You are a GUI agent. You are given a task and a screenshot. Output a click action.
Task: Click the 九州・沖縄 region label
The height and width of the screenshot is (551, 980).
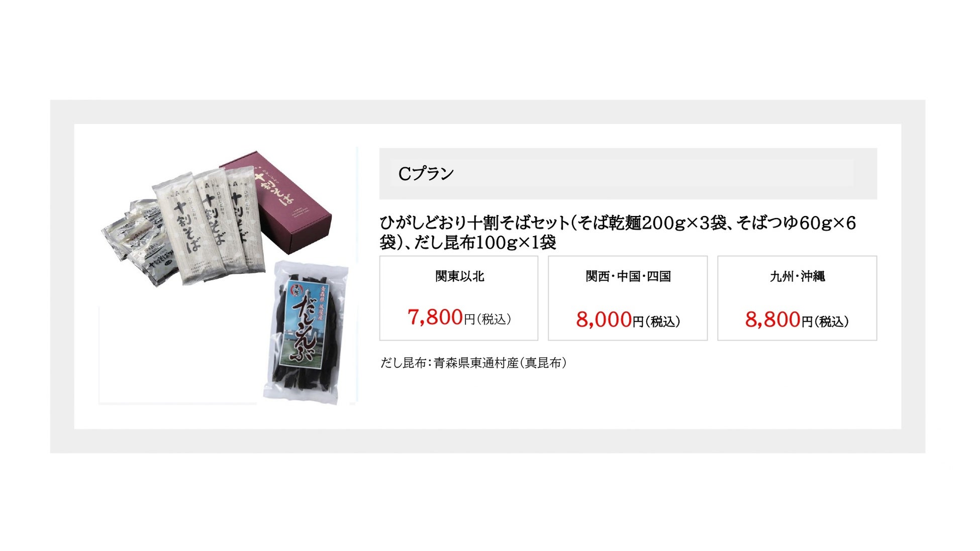(798, 276)
